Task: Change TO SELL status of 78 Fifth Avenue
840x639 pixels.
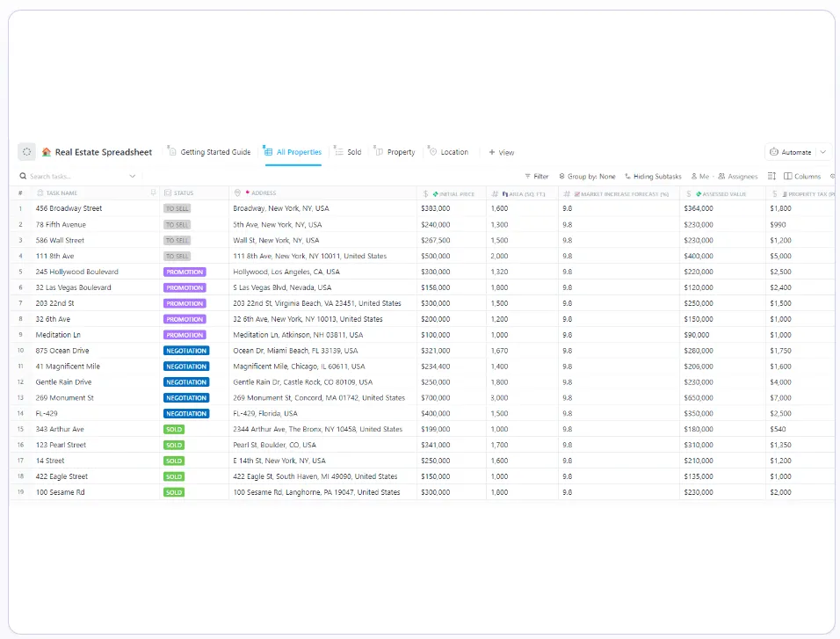Action: (x=177, y=225)
